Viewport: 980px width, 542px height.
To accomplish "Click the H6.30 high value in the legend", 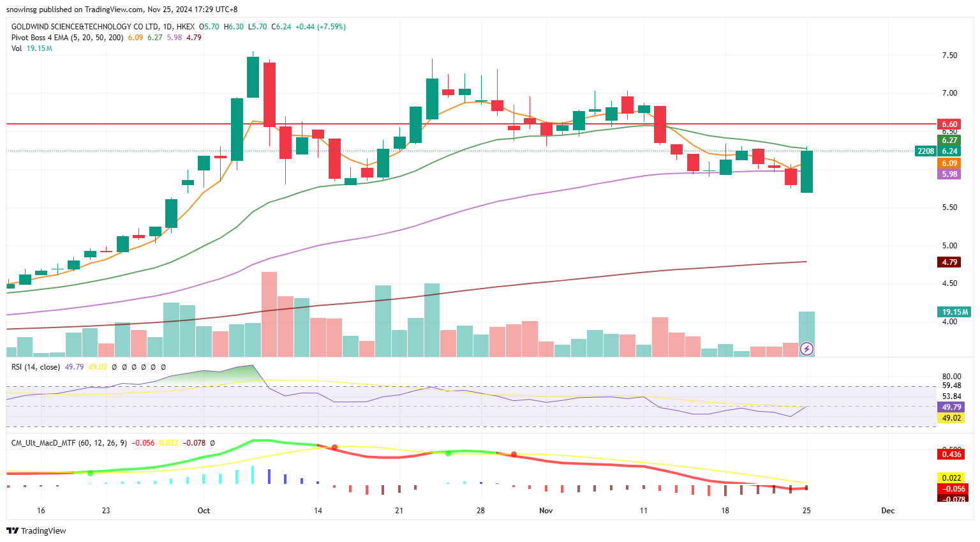I will 234,27.
